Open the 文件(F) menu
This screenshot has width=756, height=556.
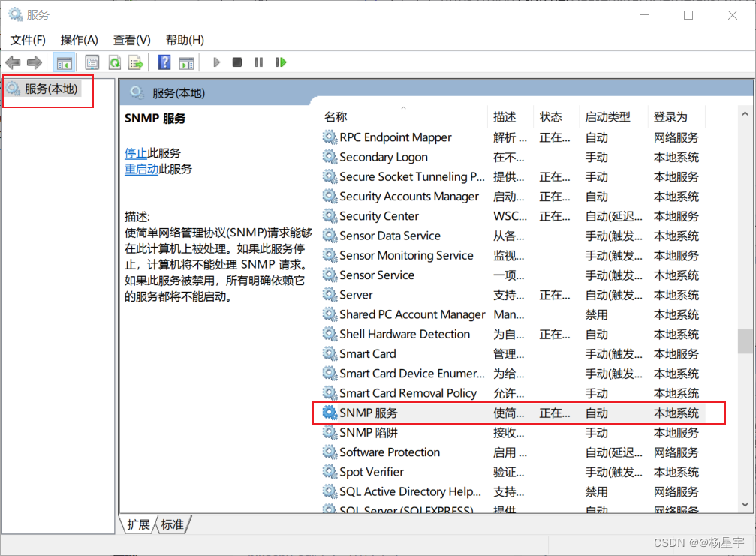click(x=28, y=40)
